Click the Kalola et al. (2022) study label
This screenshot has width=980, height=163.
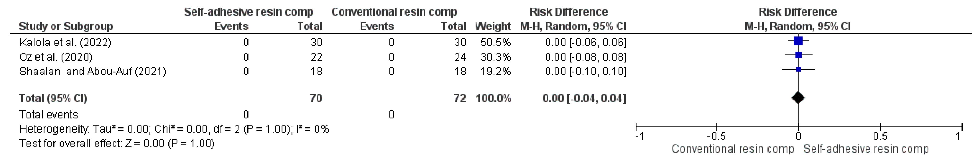[x=65, y=42]
